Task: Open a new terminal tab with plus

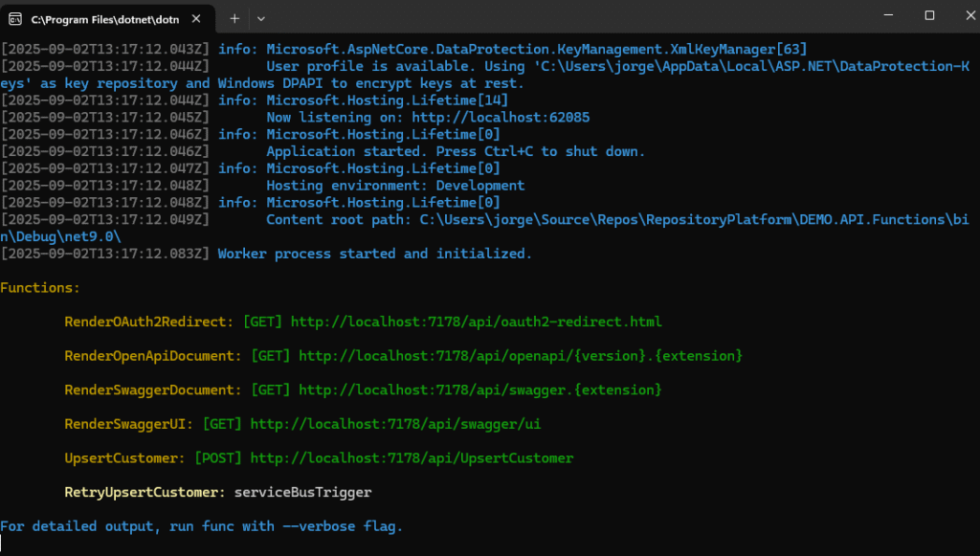Action: [x=234, y=19]
